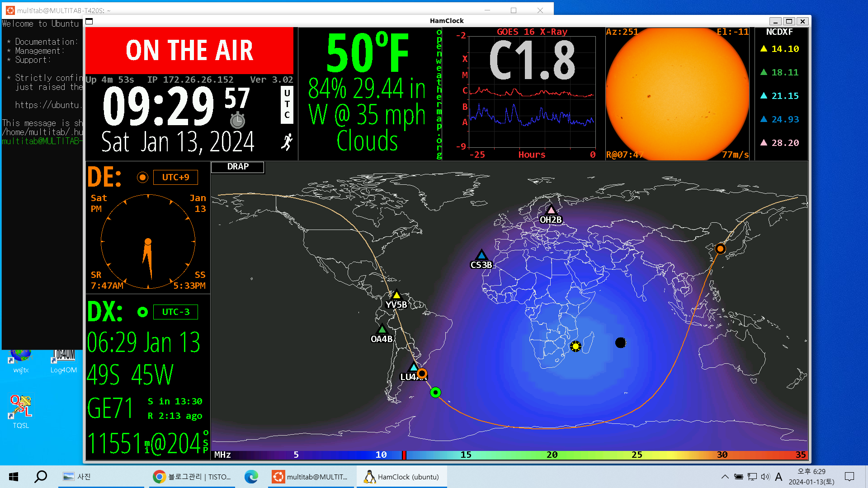The height and width of the screenshot is (488, 868).
Task: Click the CS3B beacon triangle marker
Action: pyautogui.click(x=481, y=255)
